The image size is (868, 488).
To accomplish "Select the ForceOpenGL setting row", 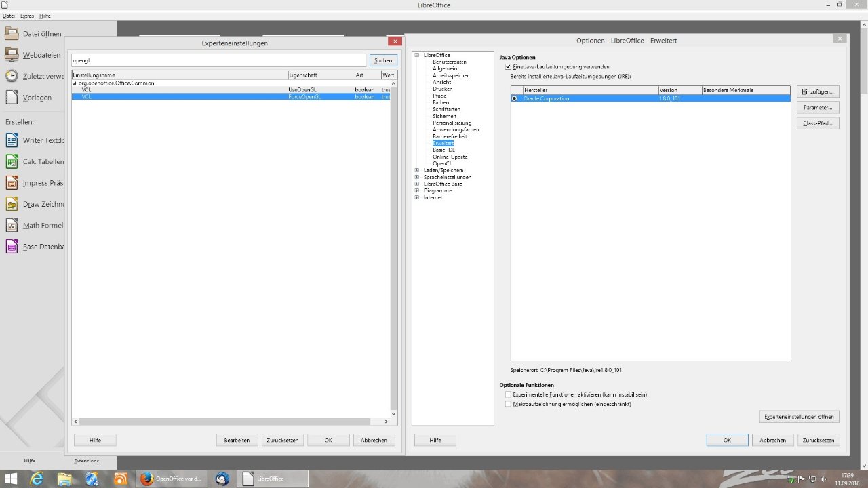I will (x=231, y=97).
